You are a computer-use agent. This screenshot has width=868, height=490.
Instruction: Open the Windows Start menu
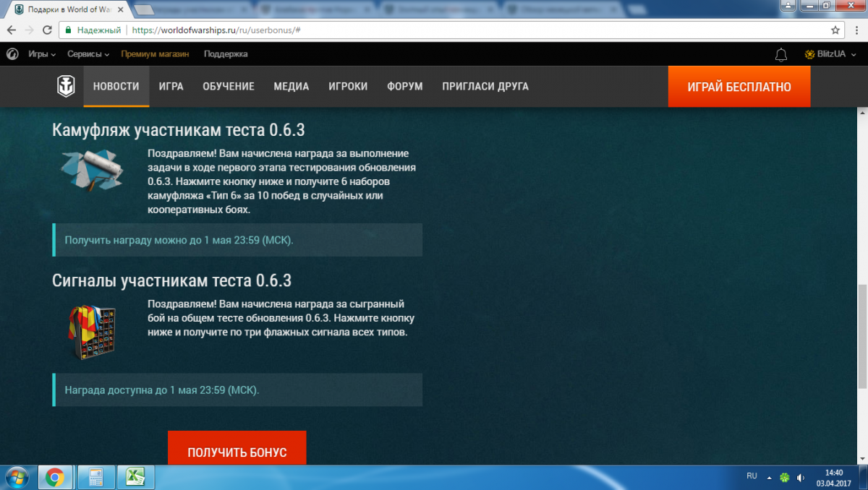16,477
